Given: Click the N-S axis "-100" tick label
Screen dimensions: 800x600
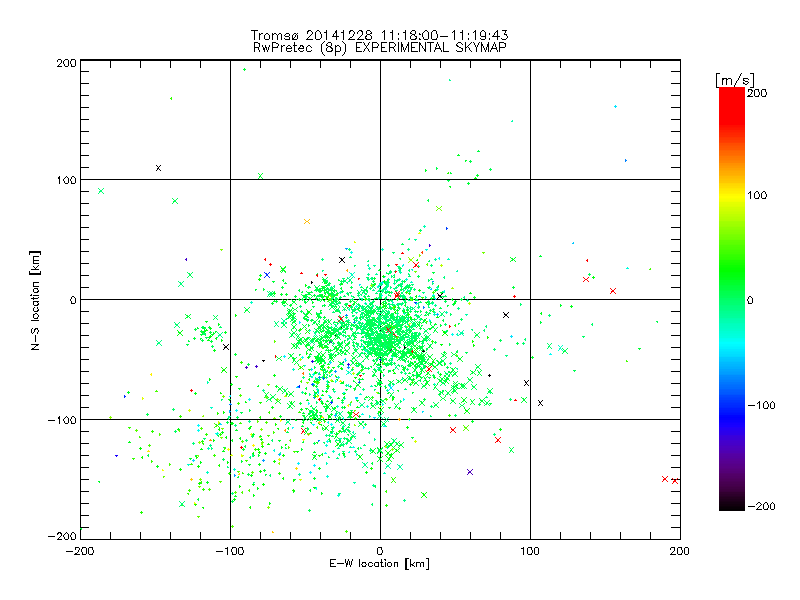Looking at the screenshot, I should point(62,420).
